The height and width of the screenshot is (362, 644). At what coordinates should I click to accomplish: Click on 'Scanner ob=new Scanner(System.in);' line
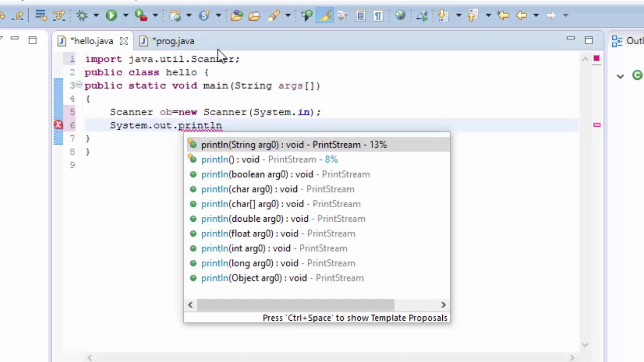[215, 112]
